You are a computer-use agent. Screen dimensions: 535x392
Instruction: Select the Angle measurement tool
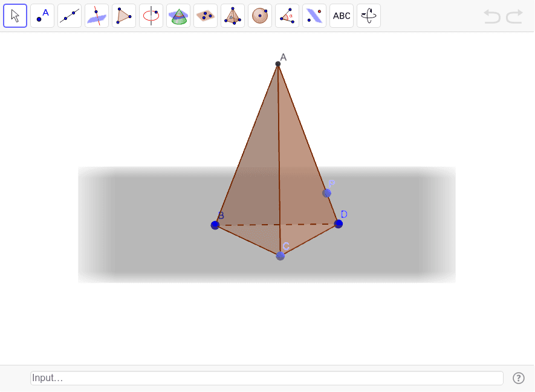click(287, 16)
